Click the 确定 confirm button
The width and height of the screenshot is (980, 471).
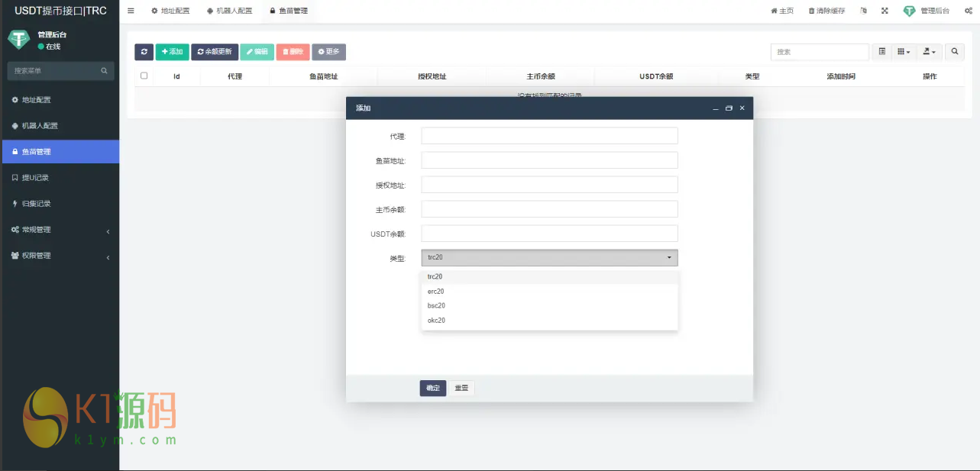tap(433, 388)
